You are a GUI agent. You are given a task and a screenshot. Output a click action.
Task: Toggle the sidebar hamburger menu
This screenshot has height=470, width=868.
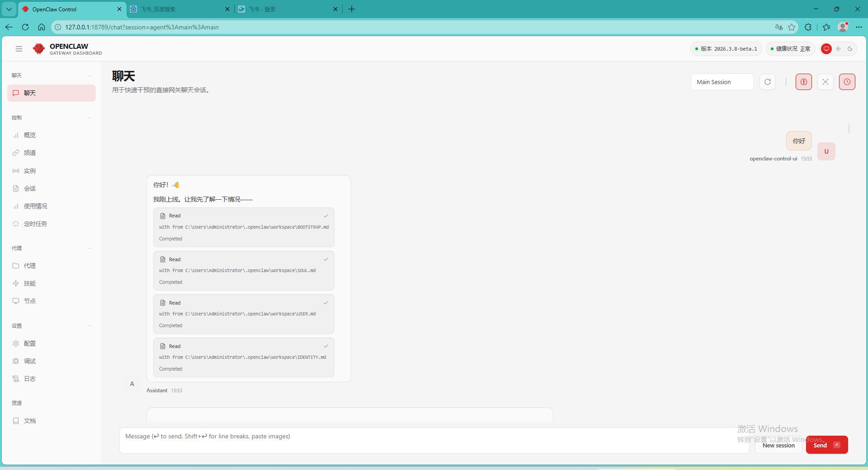19,49
